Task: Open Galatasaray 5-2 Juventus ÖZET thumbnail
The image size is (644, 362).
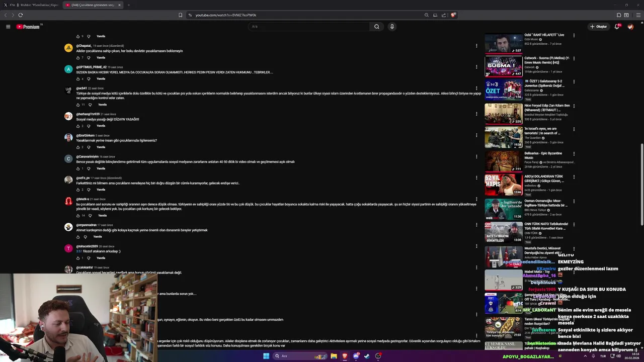Action: click(x=504, y=89)
